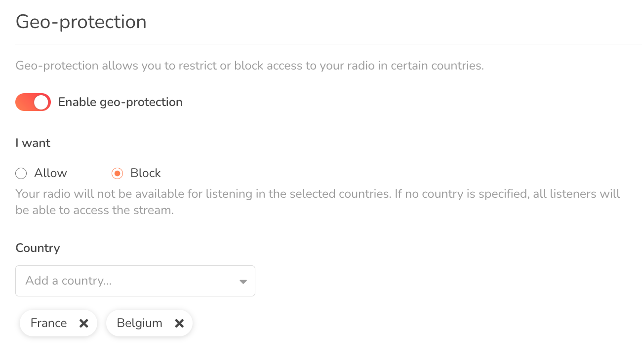Click the France country chip

pyautogui.click(x=58, y=323)
